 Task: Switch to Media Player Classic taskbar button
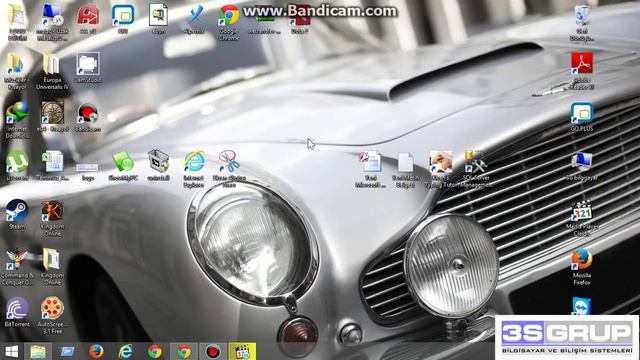click(x=242, y=351)
